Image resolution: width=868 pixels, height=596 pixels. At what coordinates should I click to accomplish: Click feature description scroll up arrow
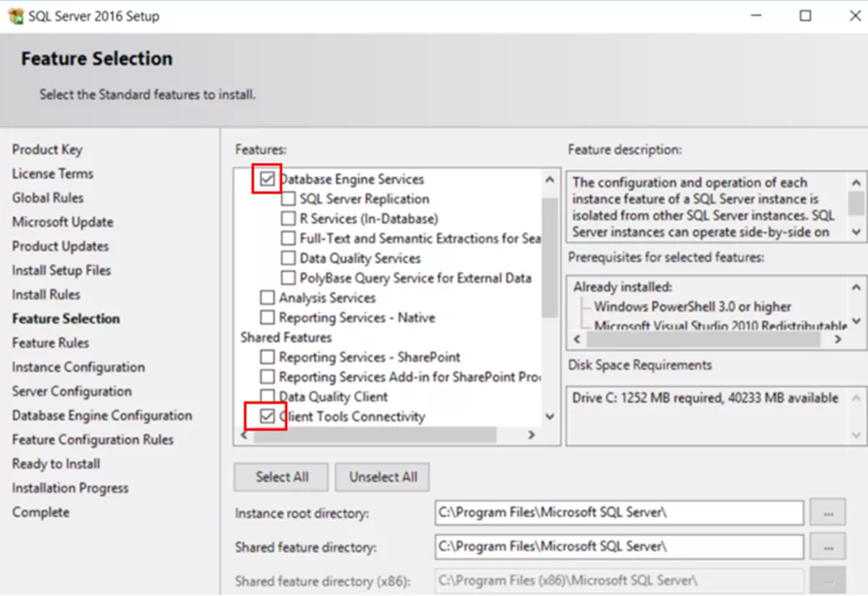(x=856, y=182)
